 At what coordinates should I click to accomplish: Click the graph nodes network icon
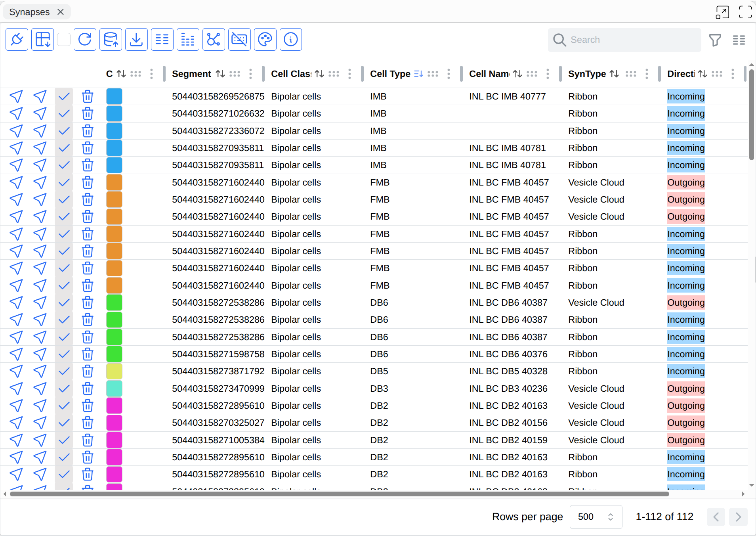point(214,40)
